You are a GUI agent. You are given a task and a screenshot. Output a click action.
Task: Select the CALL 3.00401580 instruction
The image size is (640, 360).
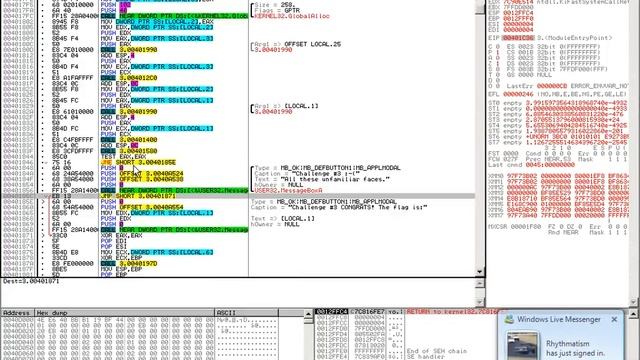129,151
